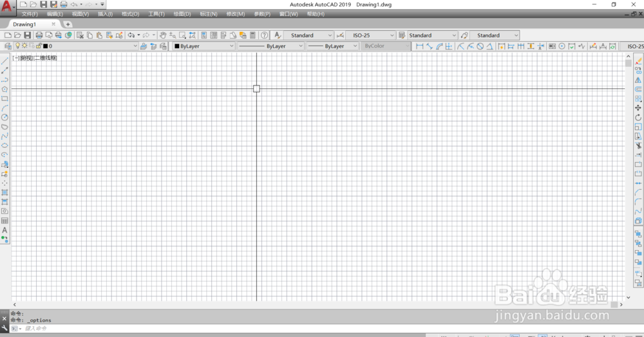
Task: Select the Line draw tool
Action: click(5, 61)
